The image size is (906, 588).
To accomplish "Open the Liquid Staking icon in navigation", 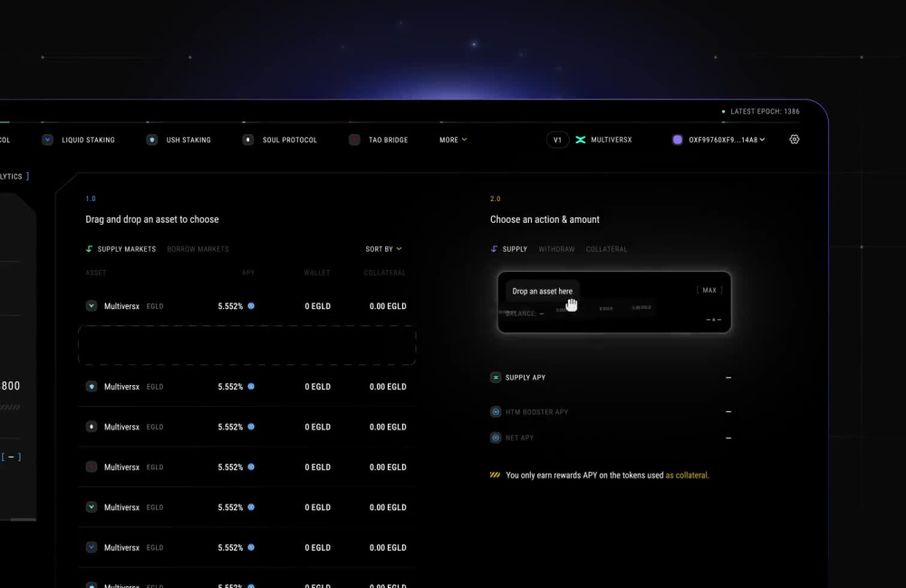I will point(47,140).
